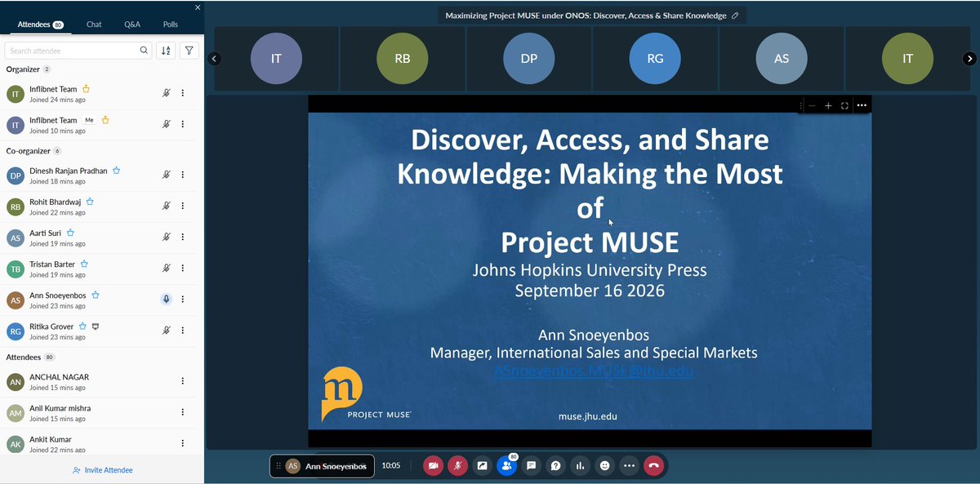Toggle mic for Inflibnet Team marked Me

[167, 124]
